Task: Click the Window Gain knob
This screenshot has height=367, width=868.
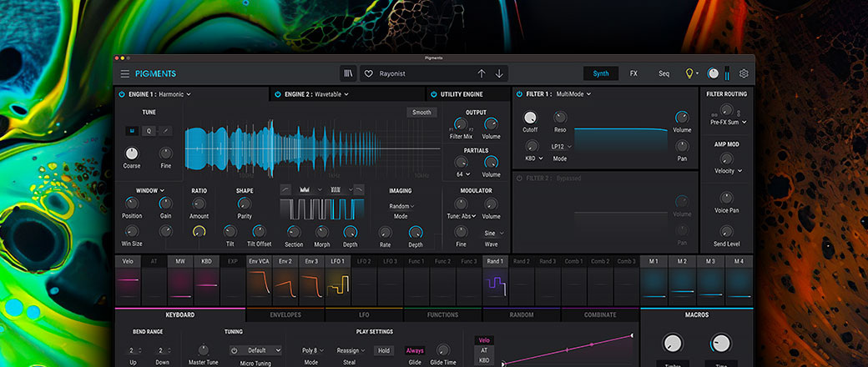Action: pos(165,204)
